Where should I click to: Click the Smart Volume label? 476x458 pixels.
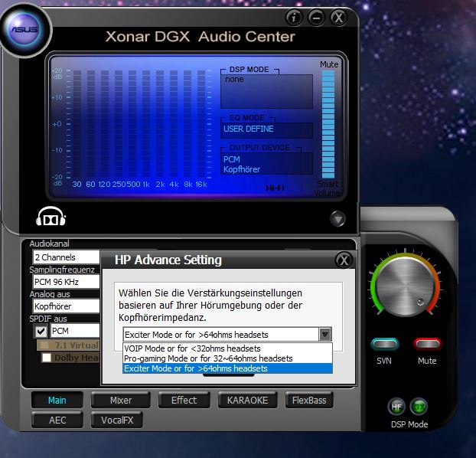pyautogui.click(x=327, y=188)
